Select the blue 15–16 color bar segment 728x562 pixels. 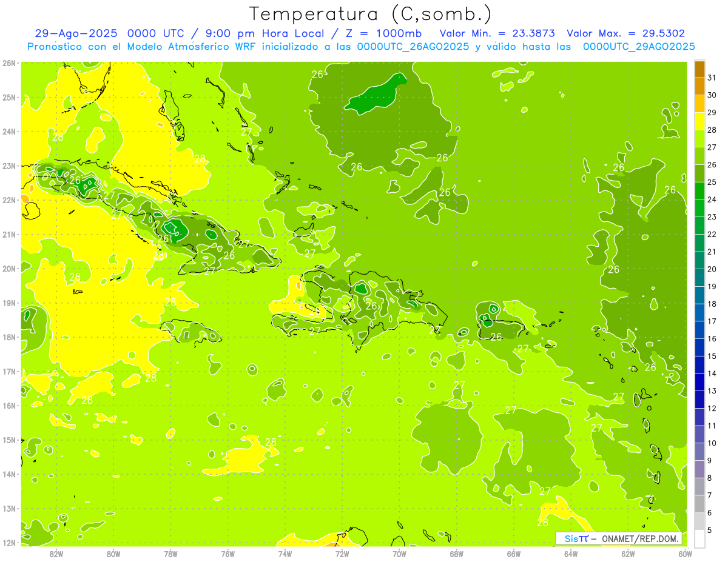(699, 347)
